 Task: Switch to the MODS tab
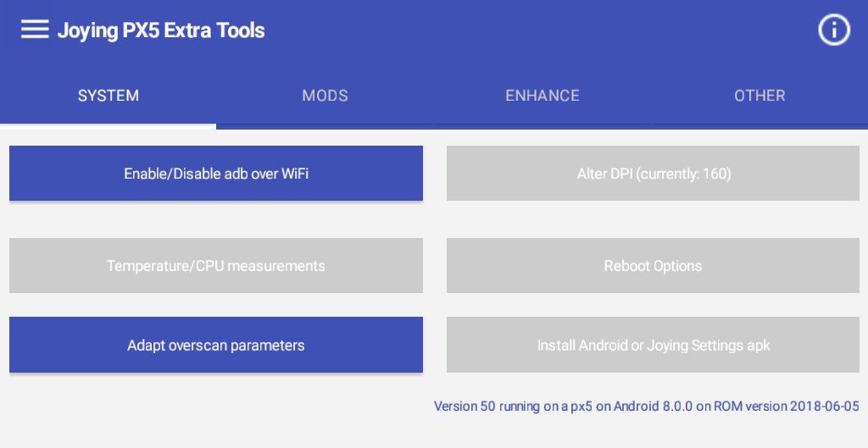[x=325, y=96]
